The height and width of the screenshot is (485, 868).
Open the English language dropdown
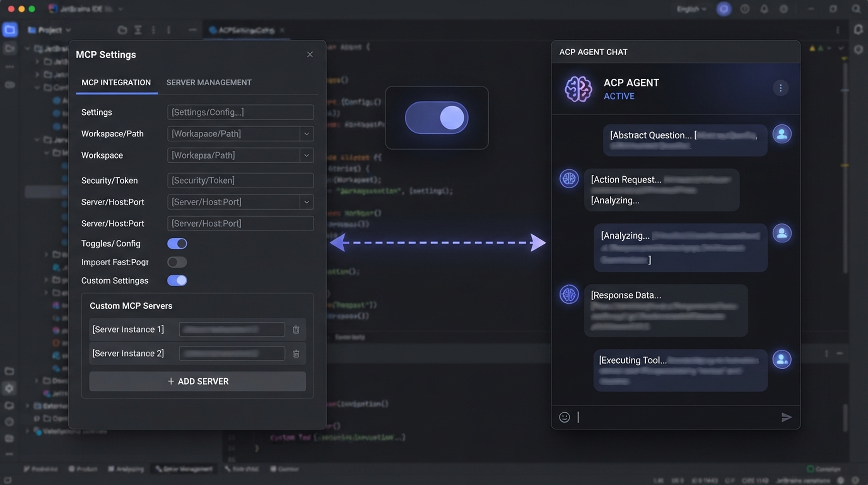point(692,9)
